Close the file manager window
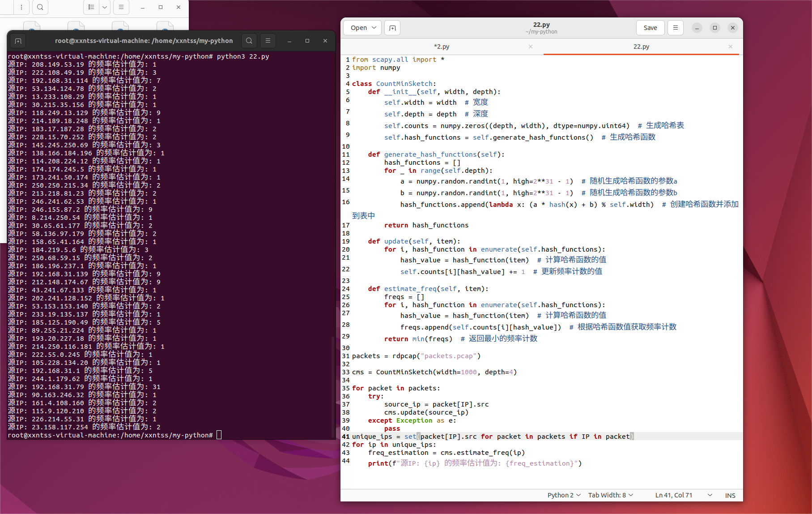Image resolution: width=812 pixels, height=514 pixels. click(179, 7)
